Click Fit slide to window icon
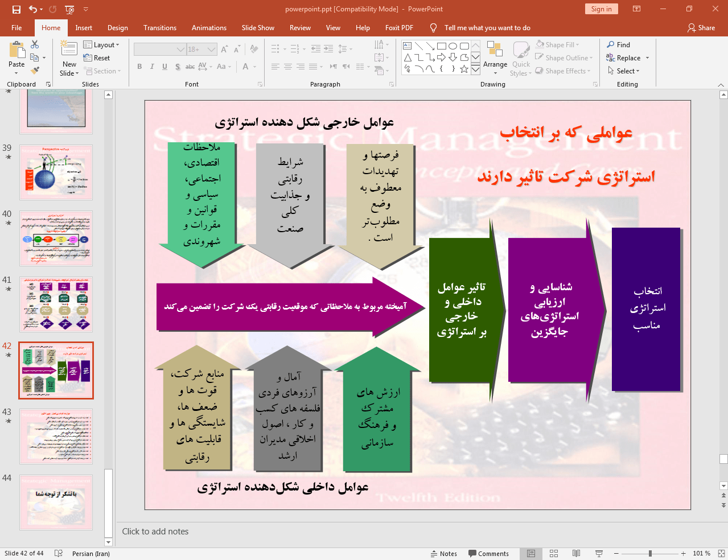728x560 pixels. pos(721,554)
